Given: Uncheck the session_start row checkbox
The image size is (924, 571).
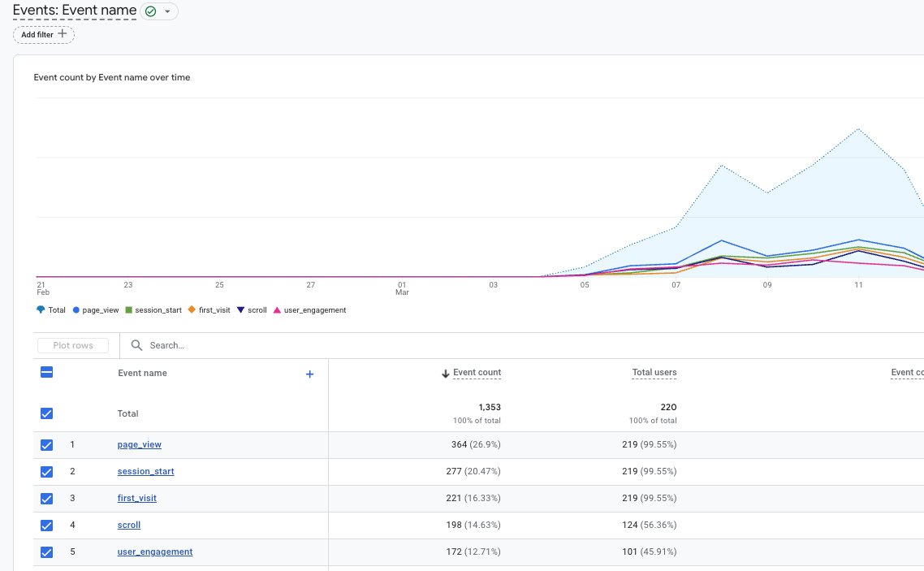Looking at the screenshot, I should (46, 472).
